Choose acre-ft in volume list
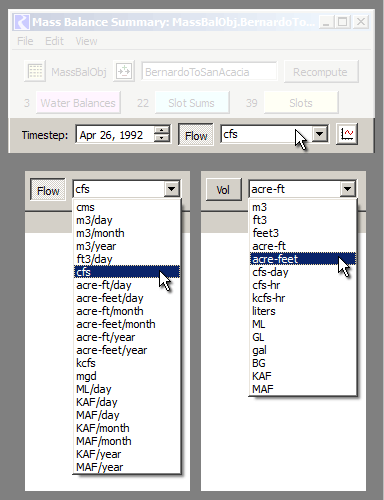This screenshot has height=500, width=384. click(x=303, y=246)
